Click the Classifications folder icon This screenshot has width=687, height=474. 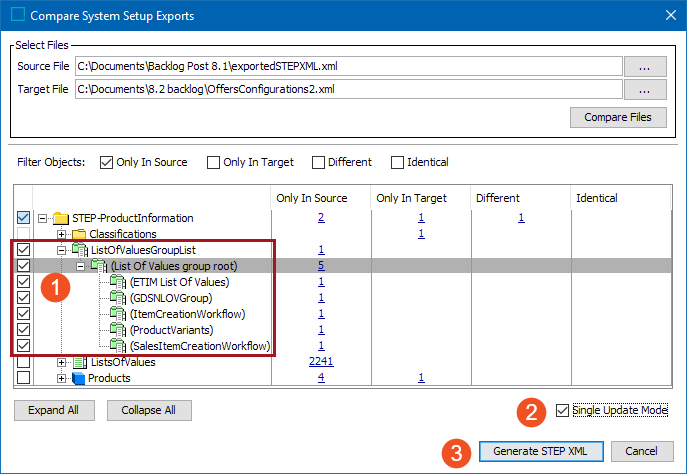(80, 234)
